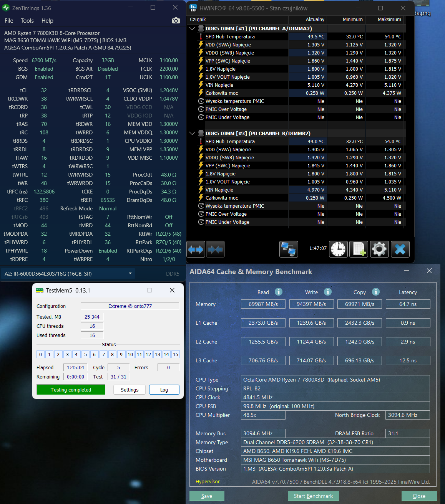
Task: Select TestMem5 status thread box 15
Action: (x=175, y=354)
